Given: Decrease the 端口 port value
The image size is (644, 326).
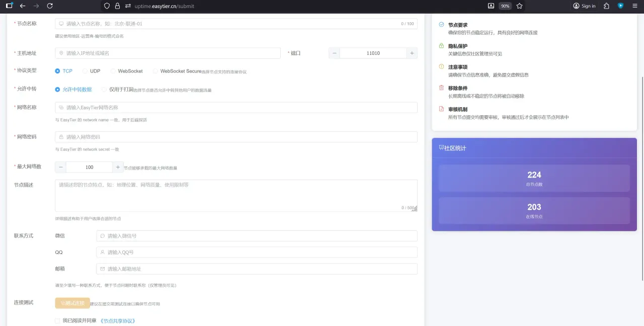Looking at the screenshot, I should tap(335, 53).
